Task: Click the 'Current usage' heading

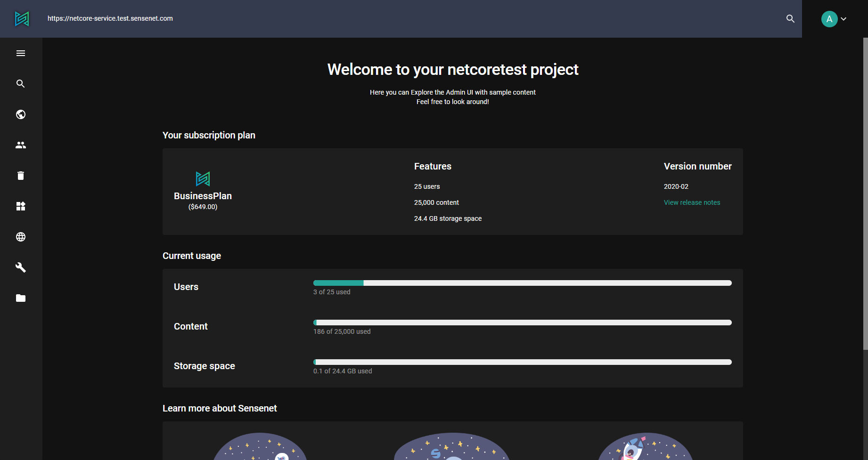Action: point(192,256)
